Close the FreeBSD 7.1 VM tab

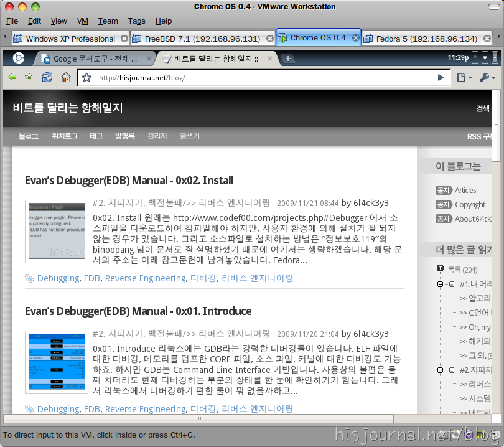pyautogui.click(x=270, y=39)
